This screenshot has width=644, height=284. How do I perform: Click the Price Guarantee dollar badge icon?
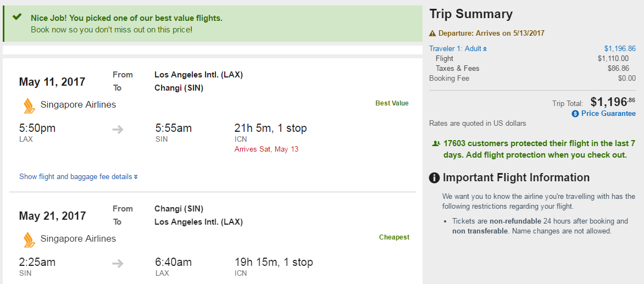point(575,114)
